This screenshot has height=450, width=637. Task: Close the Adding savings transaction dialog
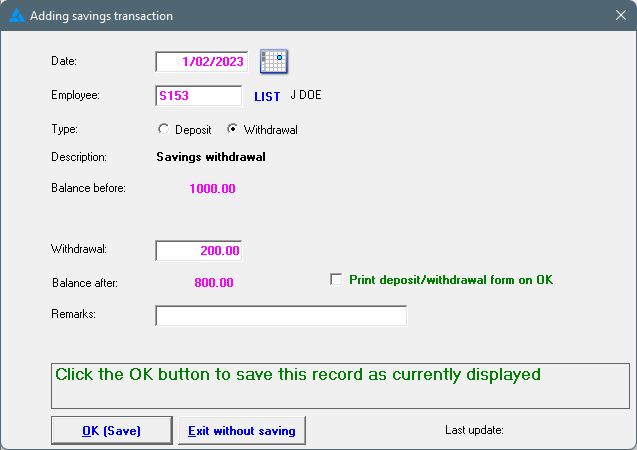(621, 15)
